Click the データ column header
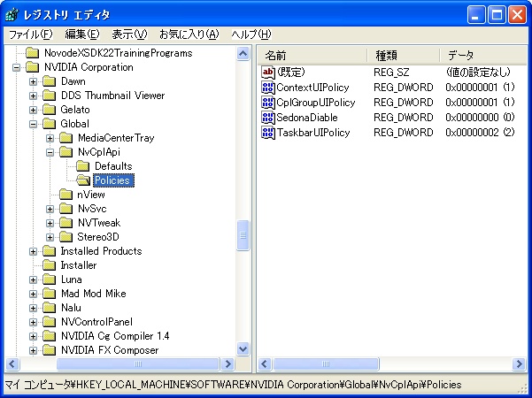This screenshot has height=398, width=532. tap(483, 55)
